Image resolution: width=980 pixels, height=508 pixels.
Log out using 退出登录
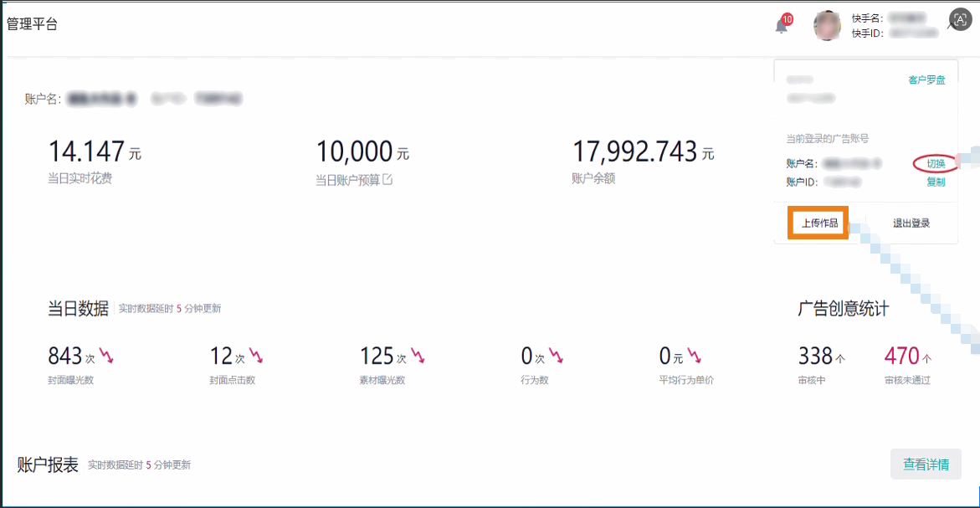pos(911,223)
